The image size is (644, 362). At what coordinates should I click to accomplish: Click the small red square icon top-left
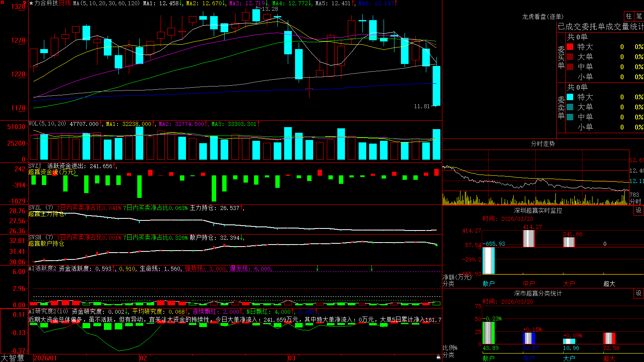click(2, 2)
